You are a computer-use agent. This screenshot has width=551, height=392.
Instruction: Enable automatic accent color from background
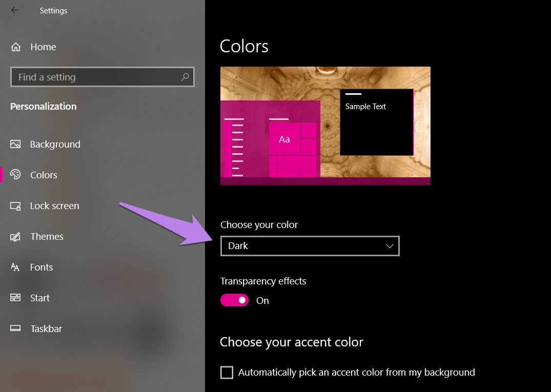(227, 373)
